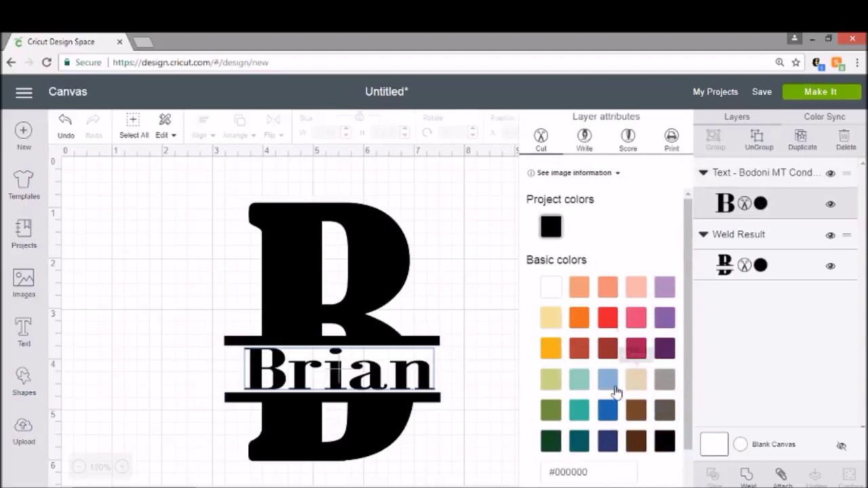Viewport: 868px width, 488px height.
Task: Open the Images library
Action: coord(24,283)
